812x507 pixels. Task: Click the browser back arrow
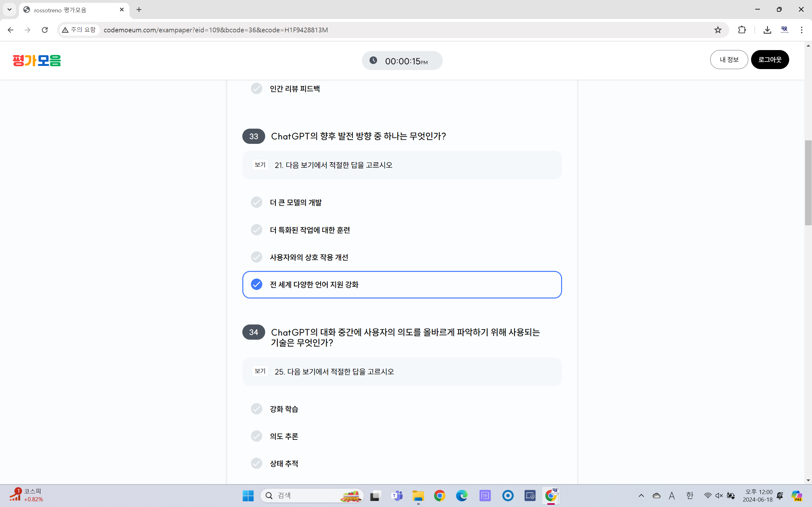pyautogui.click(x=10, y=30)
